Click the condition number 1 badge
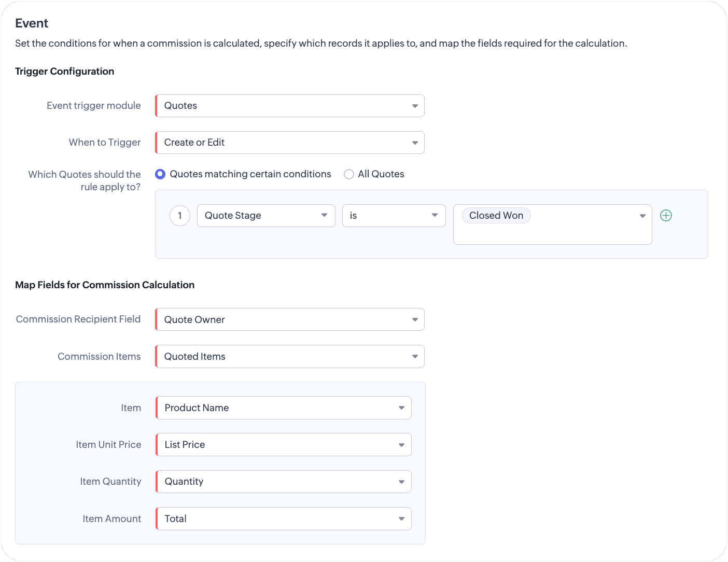Image resolution: width=728 pixels, height=562 pixels. pos(180,216)
